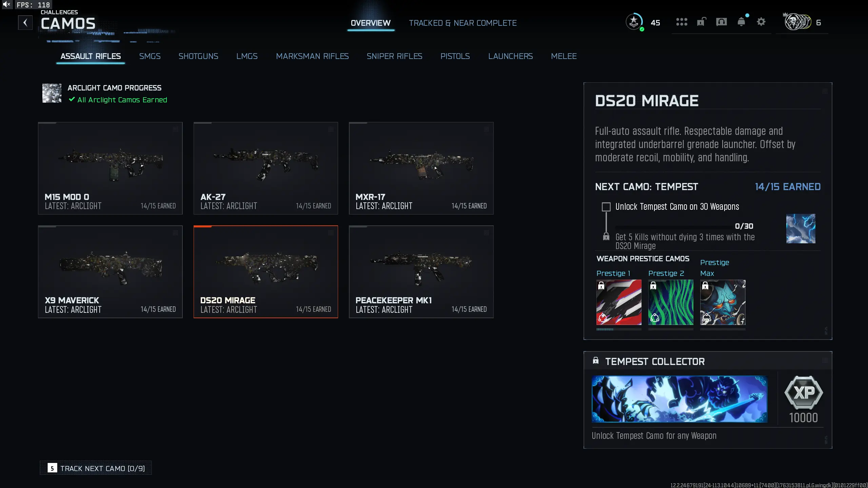
Task: Click the rank 45 player emblem
Action: pos(634,22)
